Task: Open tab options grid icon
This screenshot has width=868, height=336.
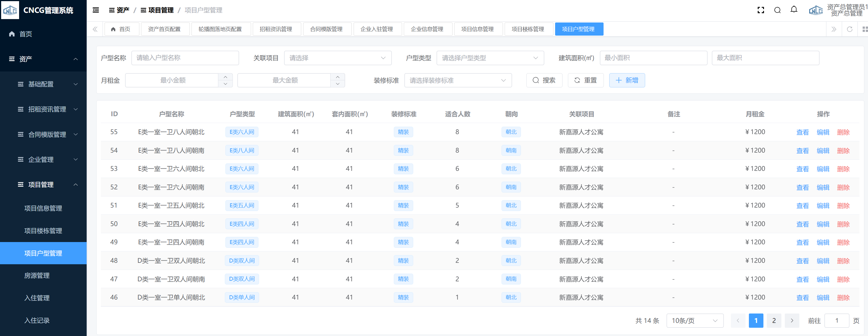Action: (x=865, y=29)
